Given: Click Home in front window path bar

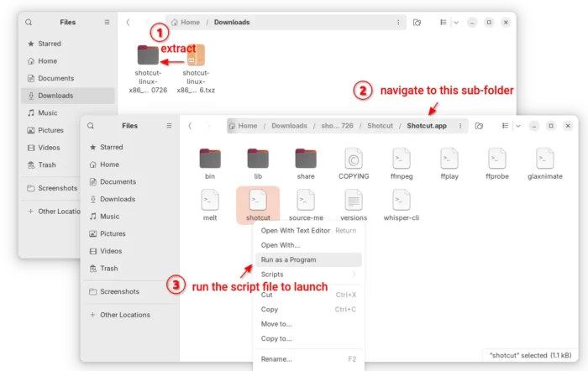Looking at the screenshot, I should 244,126.
